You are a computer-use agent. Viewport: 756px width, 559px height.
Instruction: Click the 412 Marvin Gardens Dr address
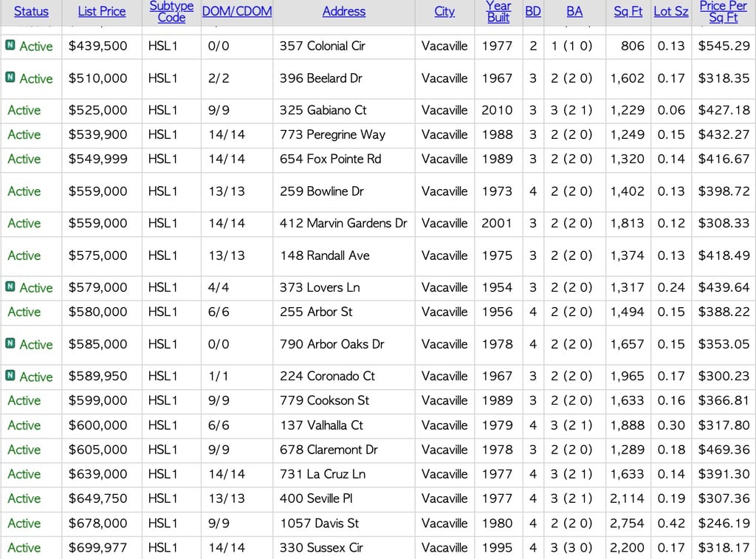(343, 223)
